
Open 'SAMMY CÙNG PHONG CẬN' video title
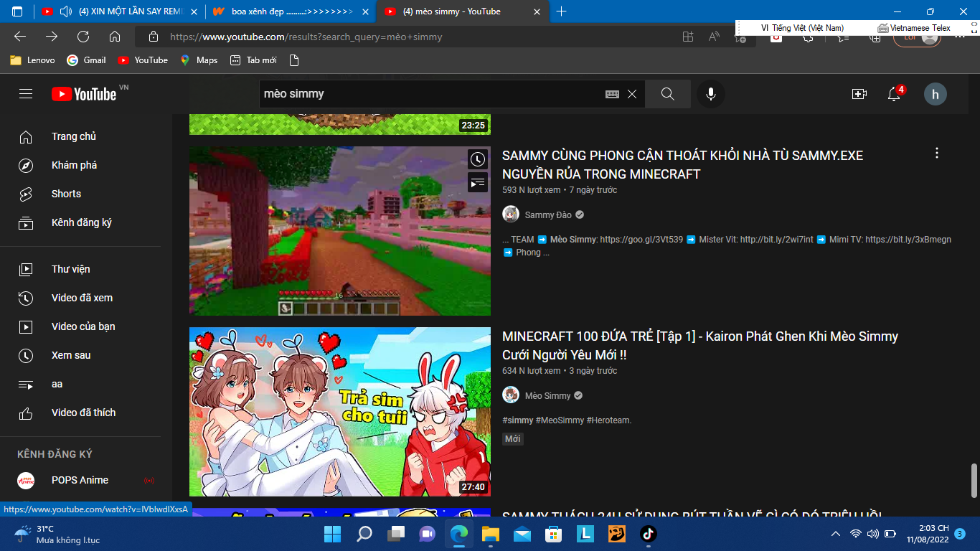pyautogui.click(x=682, y=164)
